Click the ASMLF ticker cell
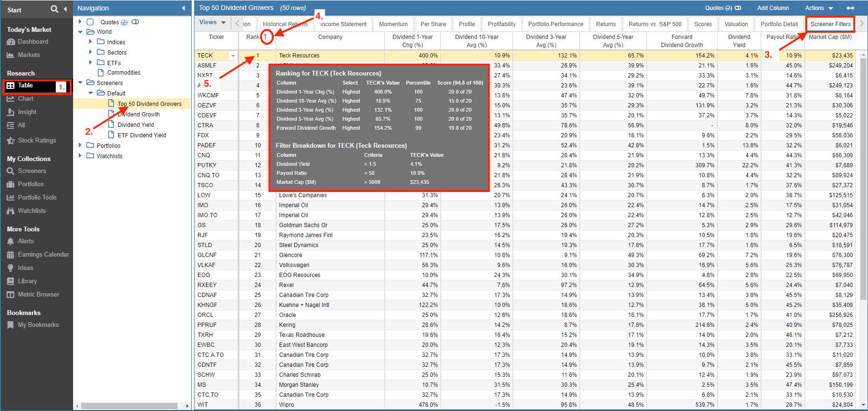This screenshot has width=868, height=411. click(x=216, y=66)
